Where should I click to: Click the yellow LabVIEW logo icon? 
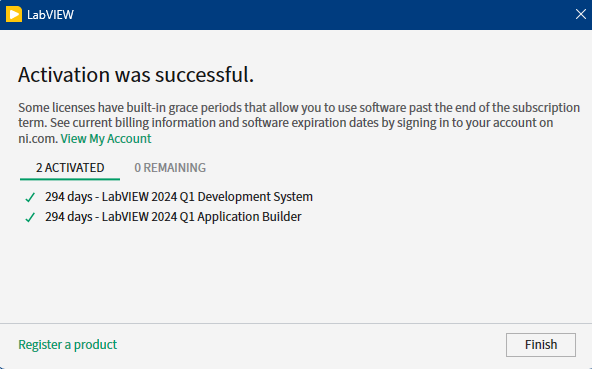click(x=14, y=14)
